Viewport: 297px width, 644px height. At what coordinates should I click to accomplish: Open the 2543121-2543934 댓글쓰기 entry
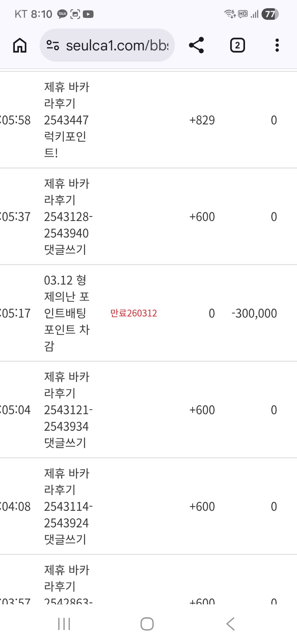pos(68,410)
